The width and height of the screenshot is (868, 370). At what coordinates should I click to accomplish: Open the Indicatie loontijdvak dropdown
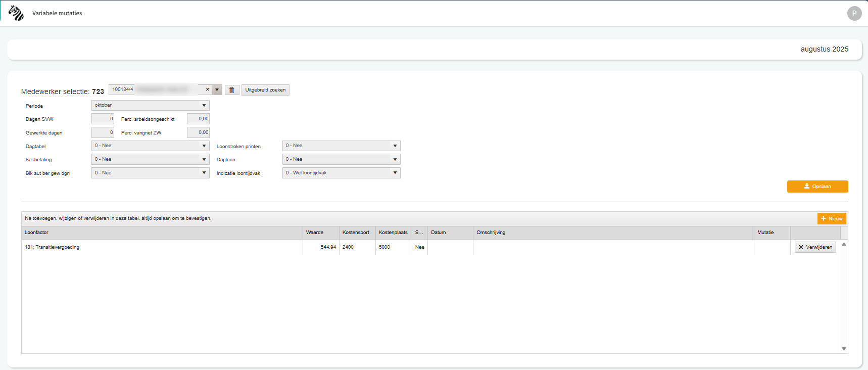click(x=341, y=173)
